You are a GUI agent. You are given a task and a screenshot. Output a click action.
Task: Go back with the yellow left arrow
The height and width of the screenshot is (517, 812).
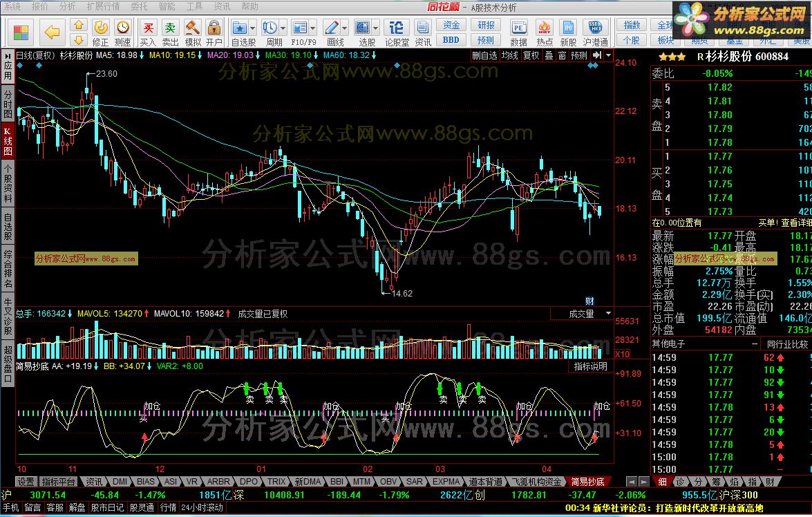pyautogui.click(x=52, y=32)
